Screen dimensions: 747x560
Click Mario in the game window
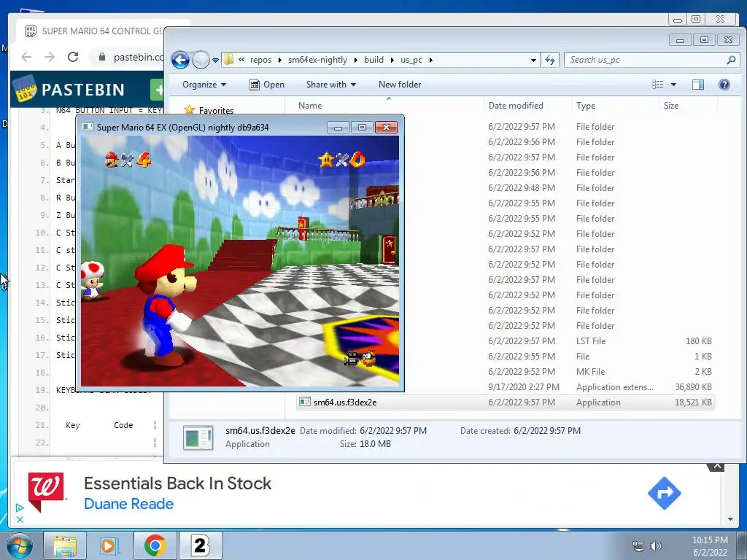pos(166,305)
